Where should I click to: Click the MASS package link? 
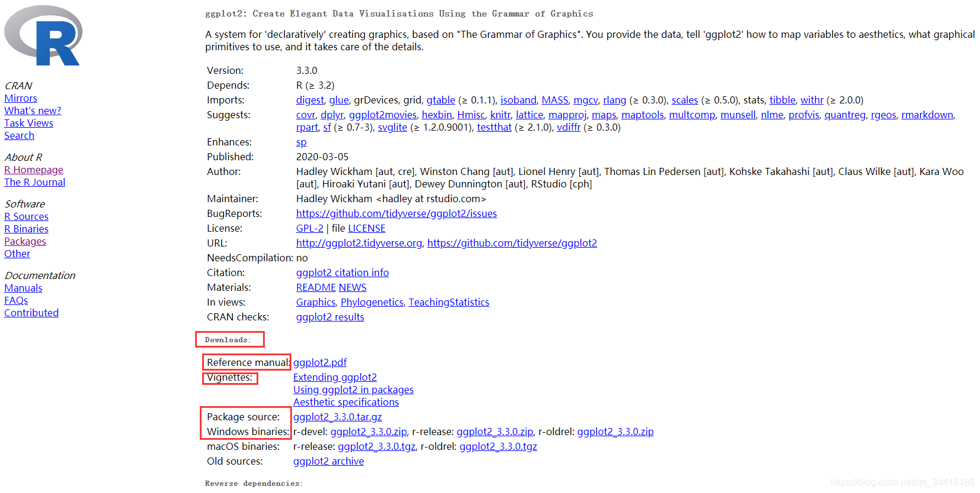[555, 100]
